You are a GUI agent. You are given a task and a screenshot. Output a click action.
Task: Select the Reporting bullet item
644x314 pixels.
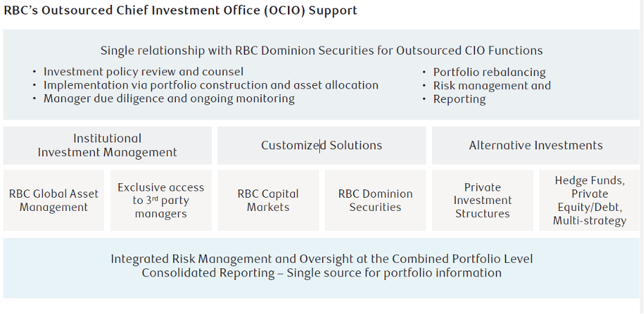(x=459, y=99)
